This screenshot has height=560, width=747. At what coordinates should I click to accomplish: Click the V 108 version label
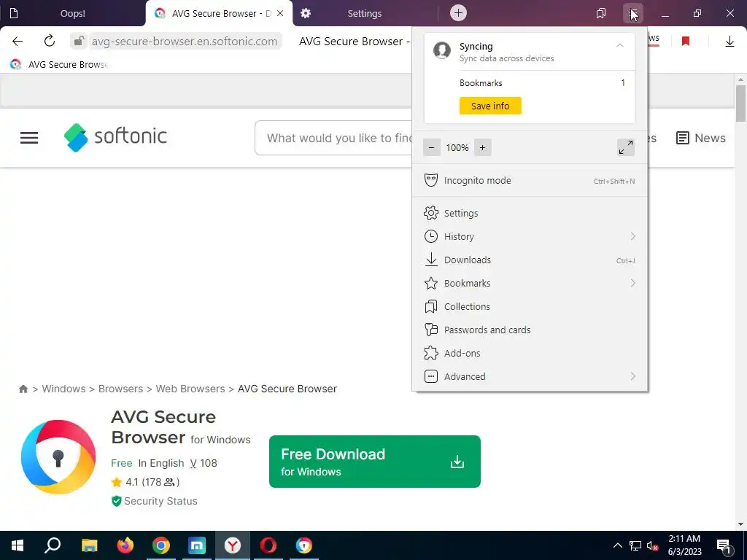[x=204, y=463]
